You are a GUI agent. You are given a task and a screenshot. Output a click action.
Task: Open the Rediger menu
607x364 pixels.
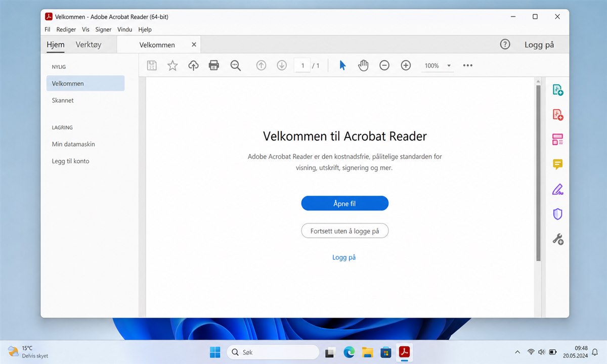point(66,29)
